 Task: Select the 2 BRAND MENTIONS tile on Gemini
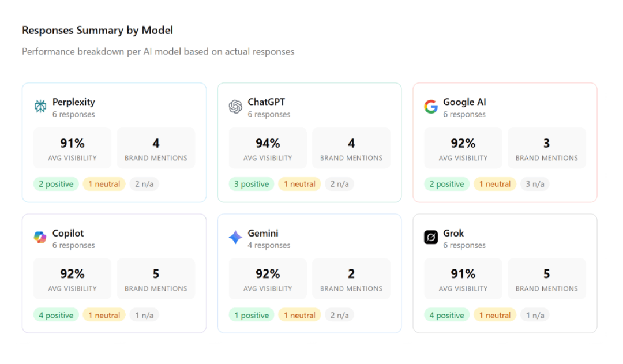click(x=351, y=279)
